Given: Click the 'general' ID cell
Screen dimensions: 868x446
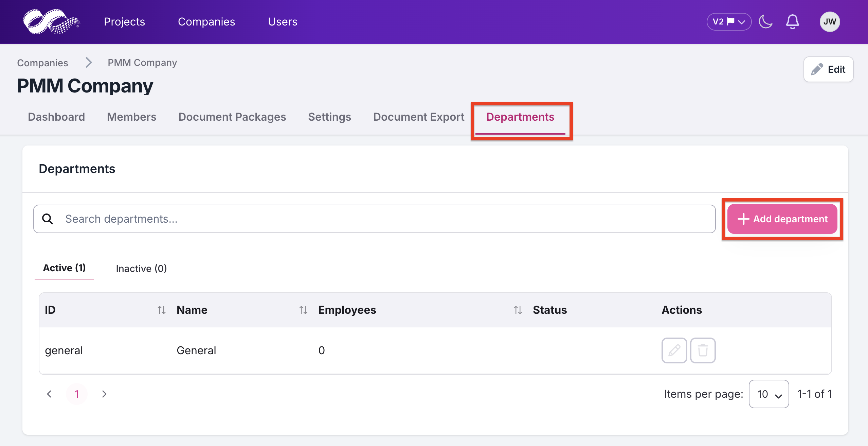Looking at the screenshot, I should [x=64, y=350].
